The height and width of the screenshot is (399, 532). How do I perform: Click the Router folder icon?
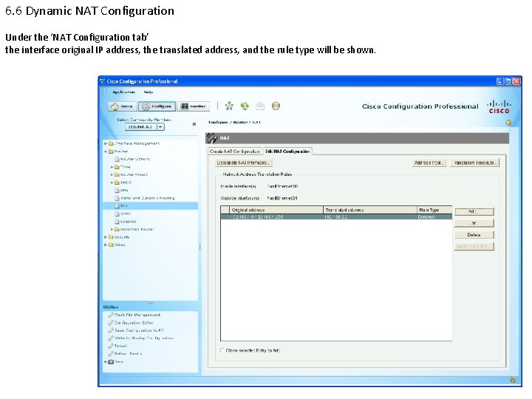point(111,151)
